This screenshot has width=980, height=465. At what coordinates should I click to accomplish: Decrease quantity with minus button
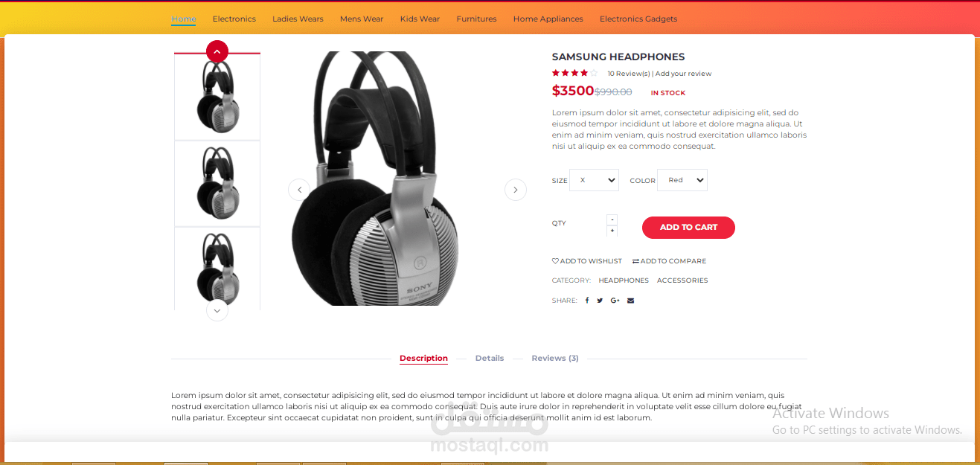(612, 219)
